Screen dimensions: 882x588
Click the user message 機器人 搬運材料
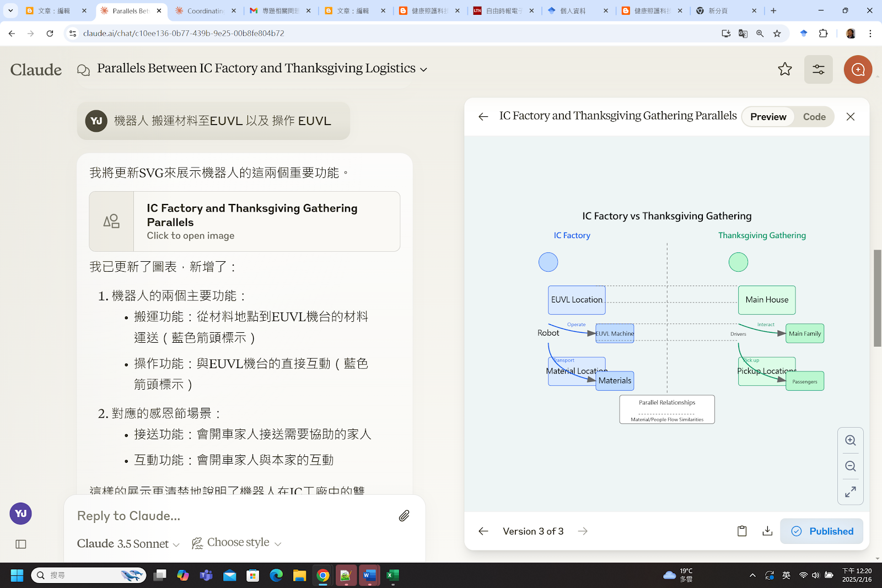click(x=213, y=121)
